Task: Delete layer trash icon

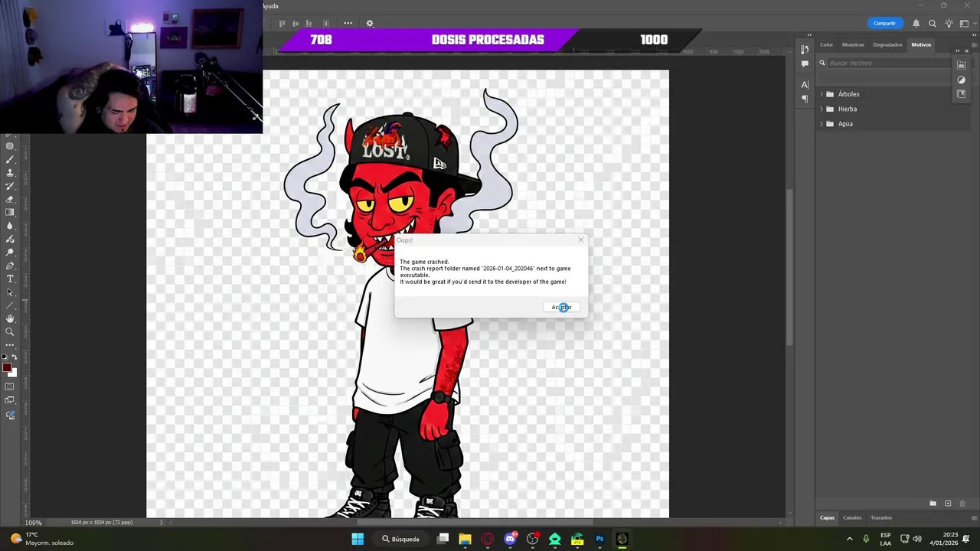Action: click(963, 504)
